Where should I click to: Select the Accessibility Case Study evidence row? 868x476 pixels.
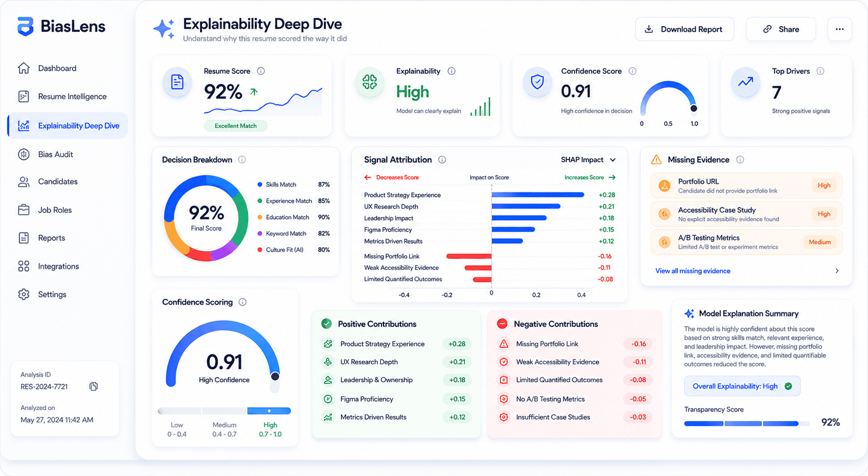(746, 214)
